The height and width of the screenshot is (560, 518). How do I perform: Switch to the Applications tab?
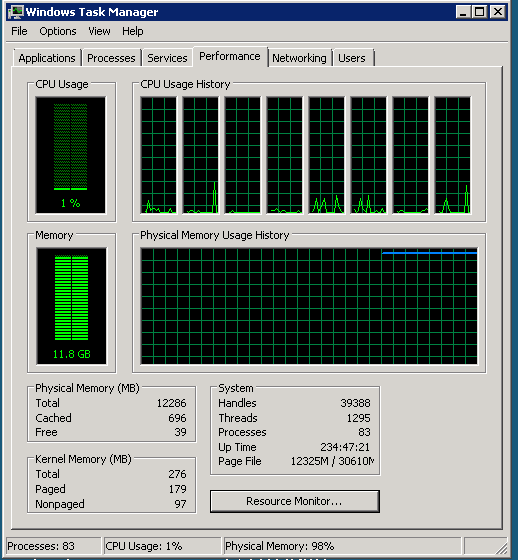click(47, 58)
